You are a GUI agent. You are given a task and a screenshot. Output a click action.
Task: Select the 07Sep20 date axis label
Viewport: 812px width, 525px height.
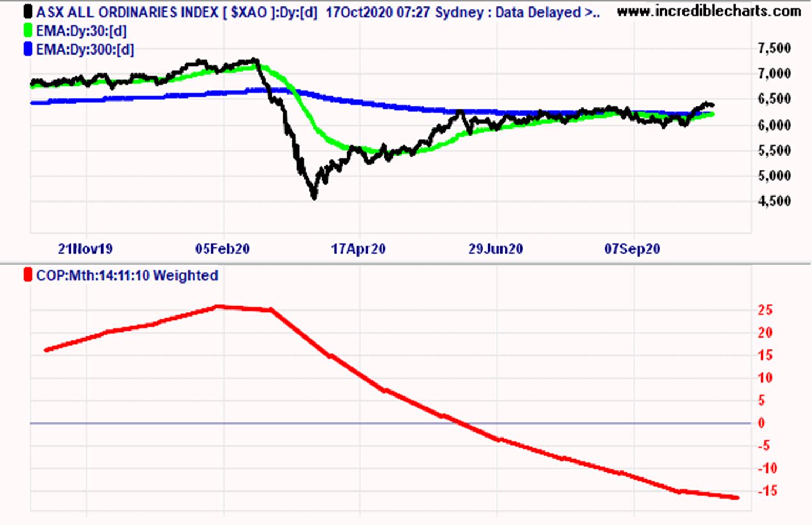coord(632,249)
